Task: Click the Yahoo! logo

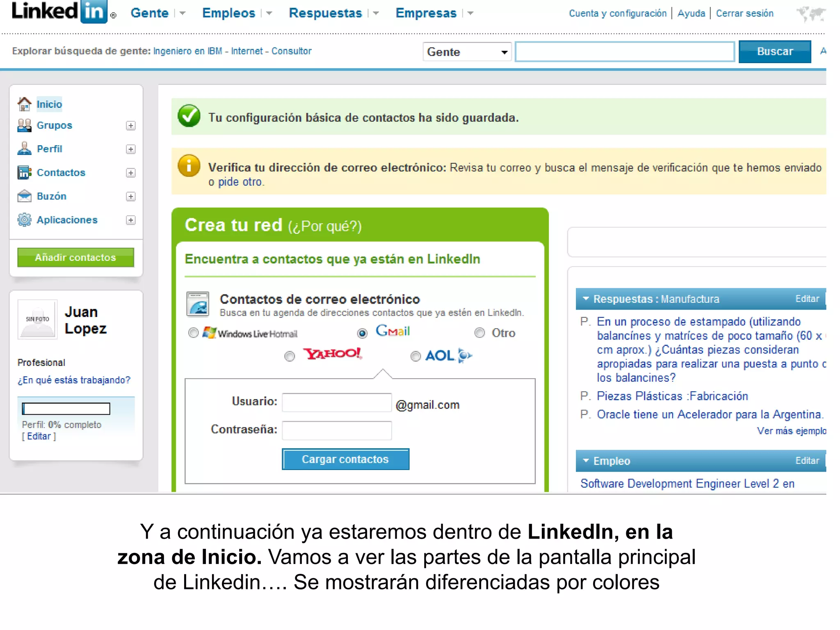Action: click(332, 354)
